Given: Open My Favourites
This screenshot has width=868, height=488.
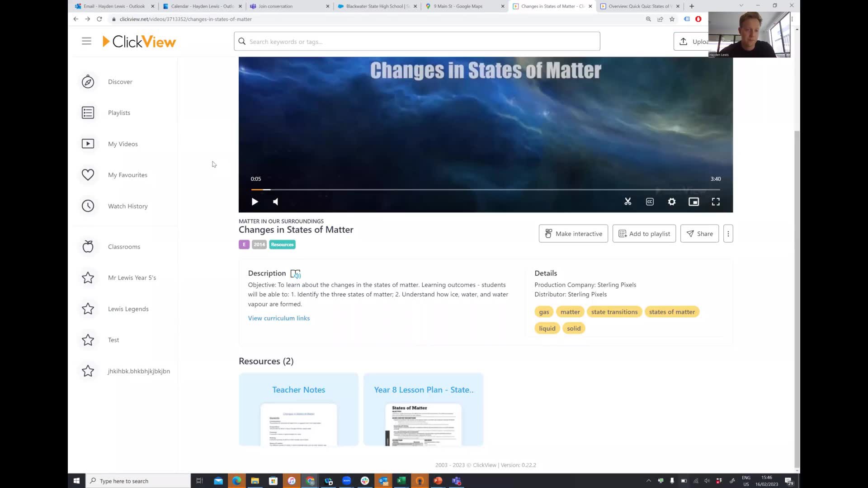Looking at the screenshot, I should 127,174.
